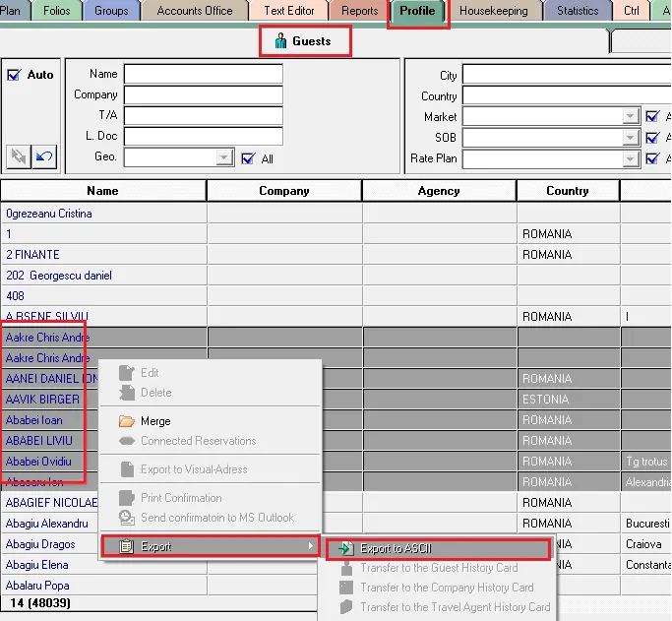
Task: Open the Accounts Office tab
Action: tap(195, 10)
